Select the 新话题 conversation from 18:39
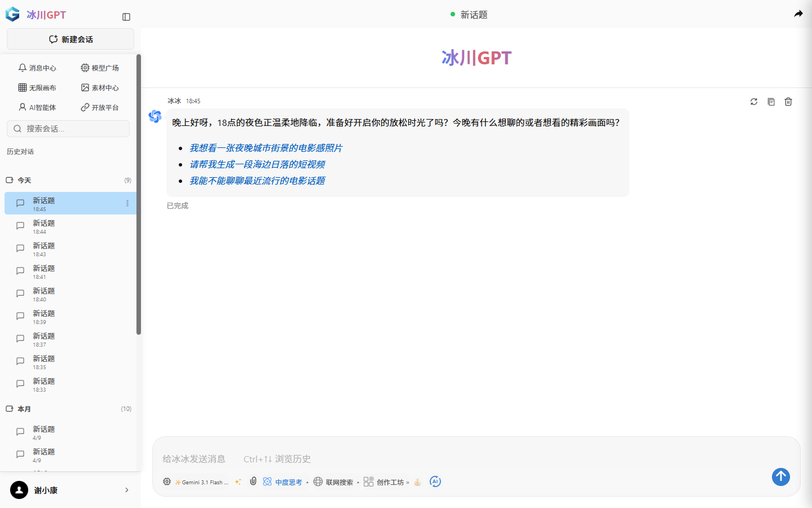 click(x=70, y=317)
